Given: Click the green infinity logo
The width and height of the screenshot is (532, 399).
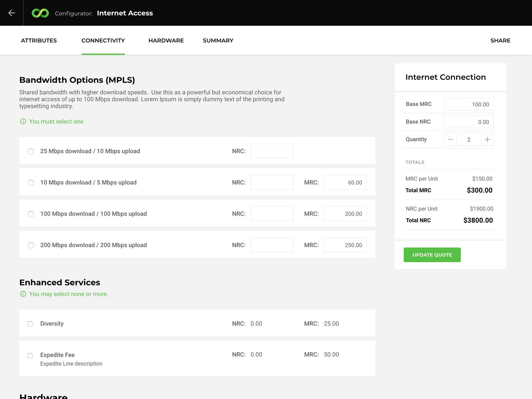Looking at the screenshot, I should [41, 13].
